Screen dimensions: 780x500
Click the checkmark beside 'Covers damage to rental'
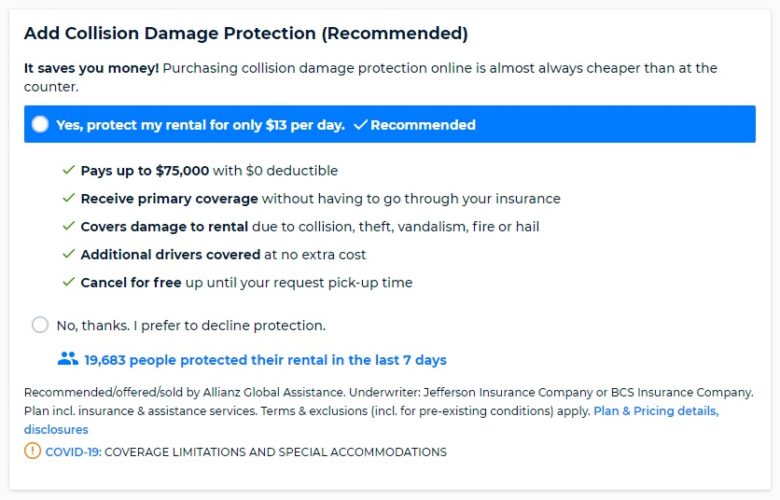68,227
